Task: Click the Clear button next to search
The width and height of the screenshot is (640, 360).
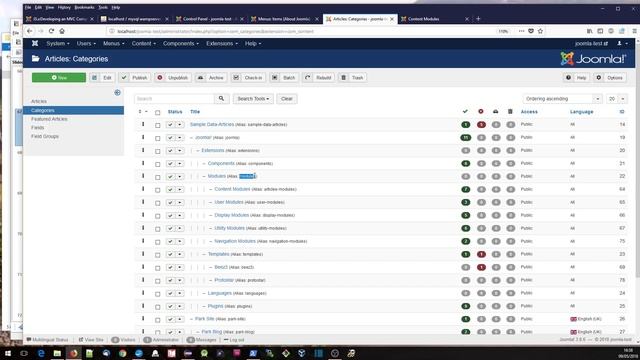Action: (287, 98)
